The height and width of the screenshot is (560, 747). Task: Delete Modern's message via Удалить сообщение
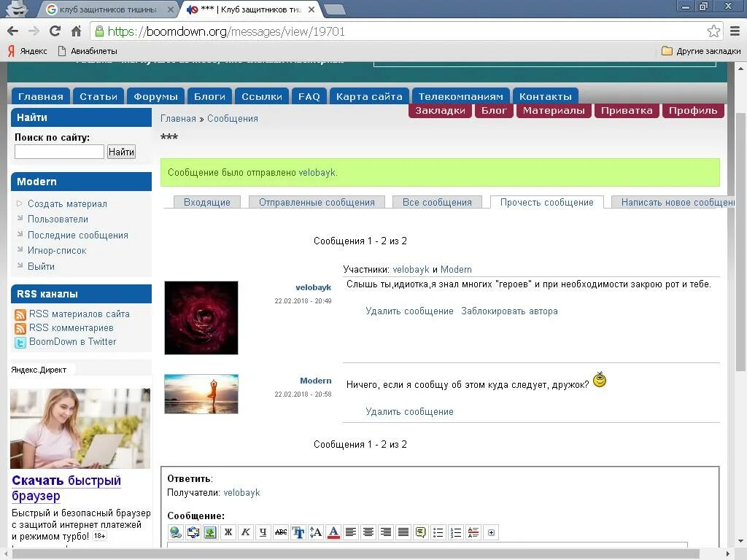(409, 411)
